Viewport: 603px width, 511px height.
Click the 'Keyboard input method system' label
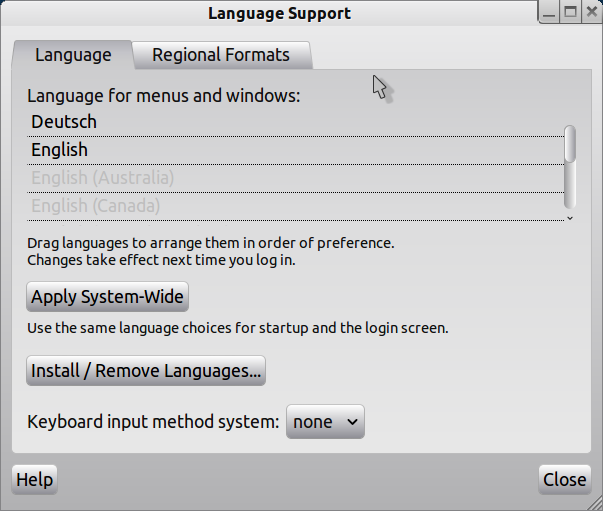[153, 422]
